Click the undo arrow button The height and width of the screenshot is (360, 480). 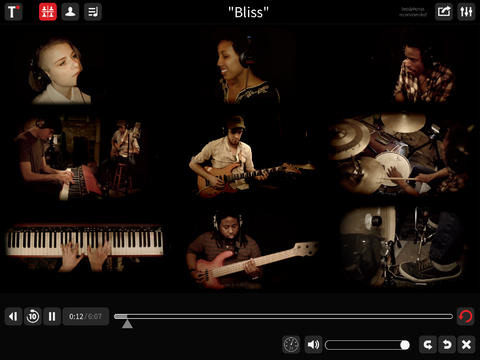pos(447,344)
